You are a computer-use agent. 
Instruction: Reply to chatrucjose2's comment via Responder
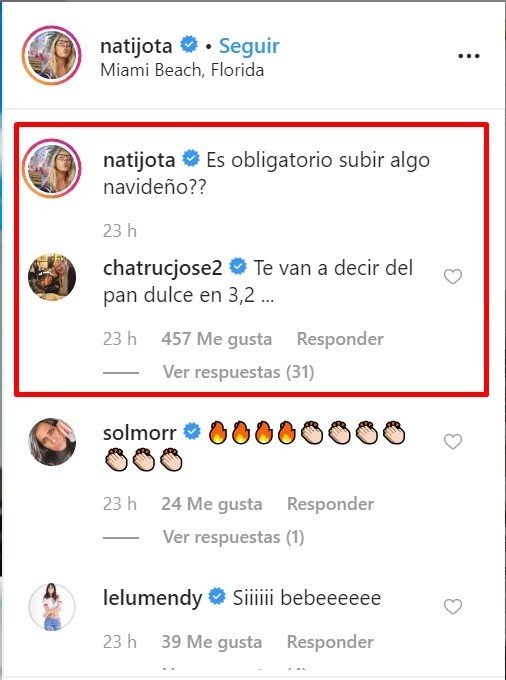coord(340,339)
